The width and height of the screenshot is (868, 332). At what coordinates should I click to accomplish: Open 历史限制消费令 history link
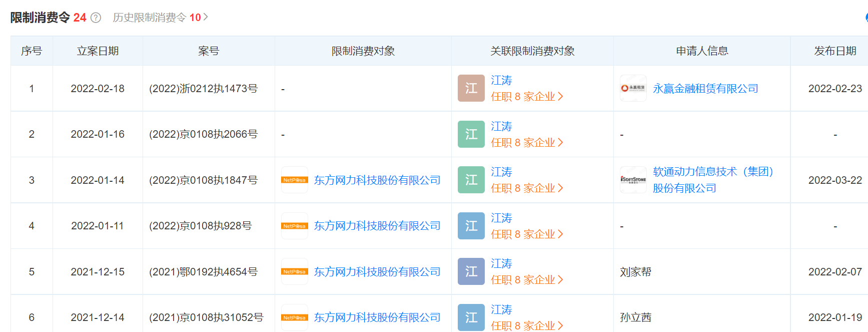pos(160,18)
